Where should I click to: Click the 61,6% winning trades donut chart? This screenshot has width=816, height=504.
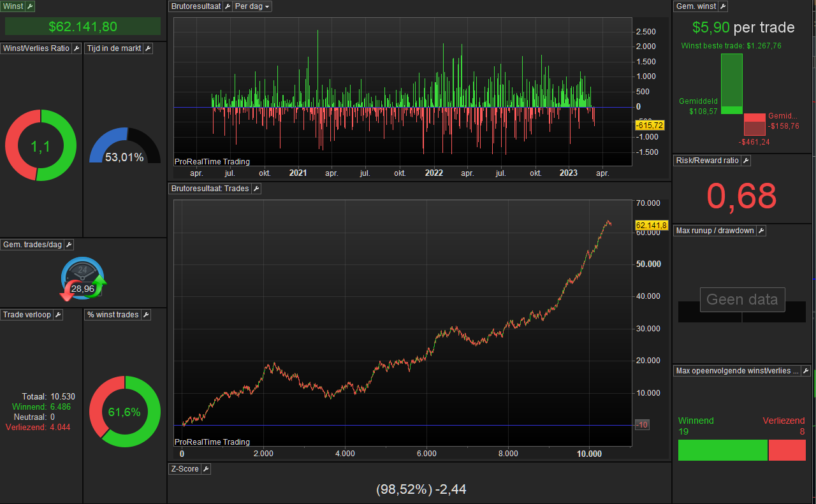pos(125,412)
